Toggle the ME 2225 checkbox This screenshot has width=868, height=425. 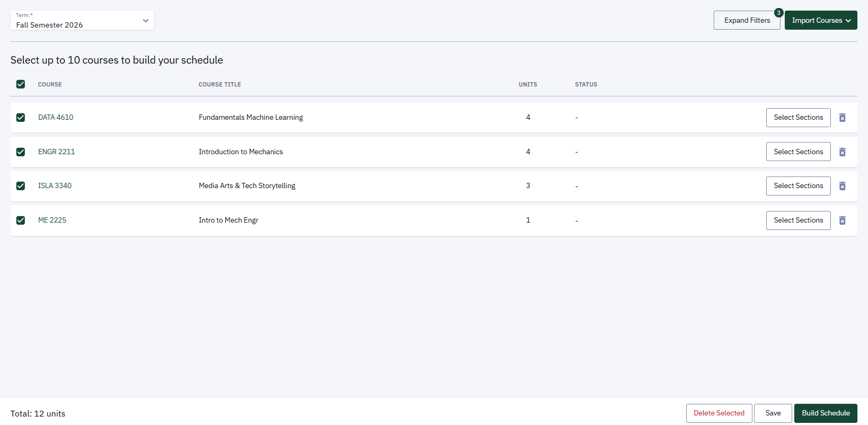pos(21,220)
